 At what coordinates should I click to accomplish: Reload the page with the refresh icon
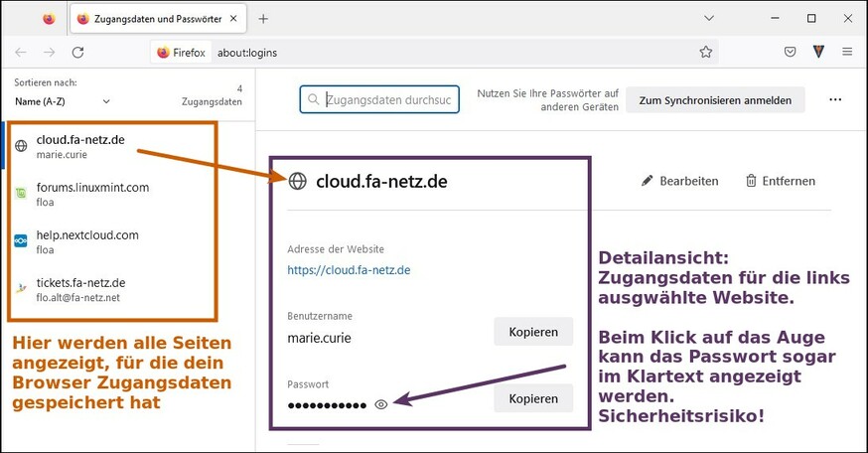(x=77, y=52)
